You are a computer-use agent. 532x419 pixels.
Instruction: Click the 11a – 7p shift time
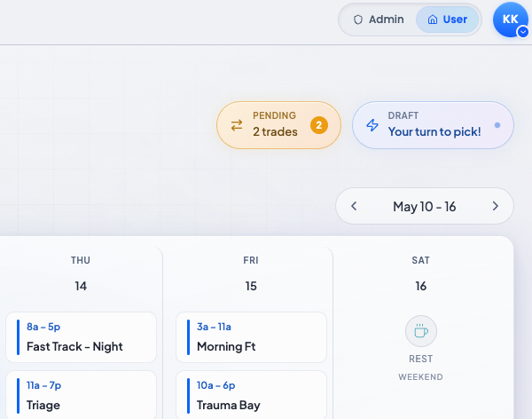[43, 385]
